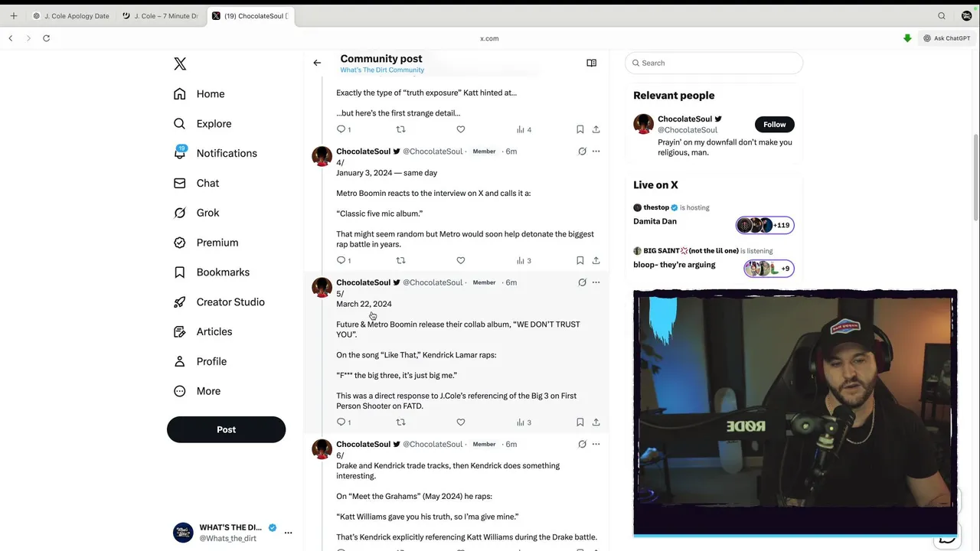Click back arrow beside Community post

click(x=317, y=63)
